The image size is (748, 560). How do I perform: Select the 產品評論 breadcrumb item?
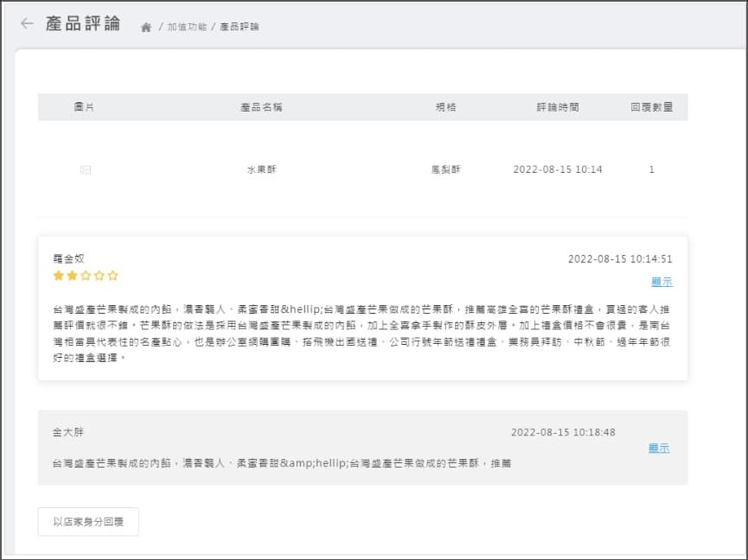(x=240, y=27)
